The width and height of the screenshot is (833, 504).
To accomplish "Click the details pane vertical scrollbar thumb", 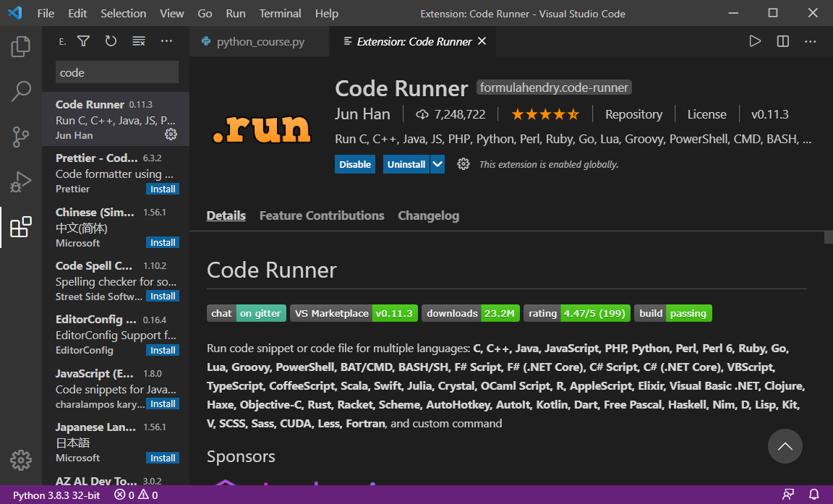I will point(828,237).
